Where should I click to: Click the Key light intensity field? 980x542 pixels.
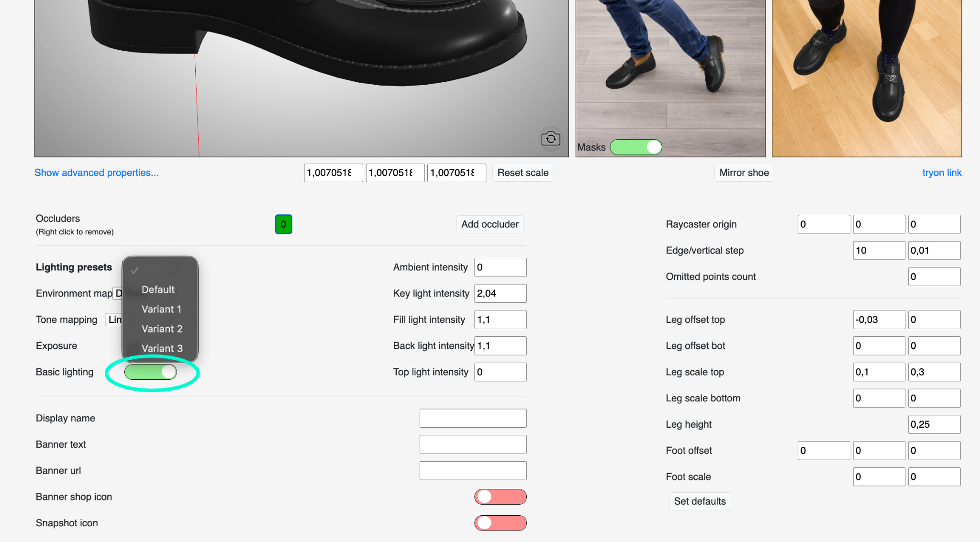500,293
